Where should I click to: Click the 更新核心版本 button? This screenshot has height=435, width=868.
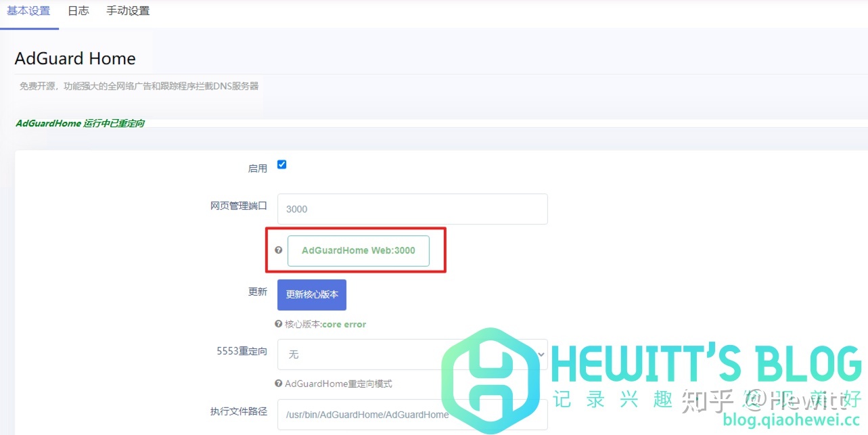pos(312,295)
